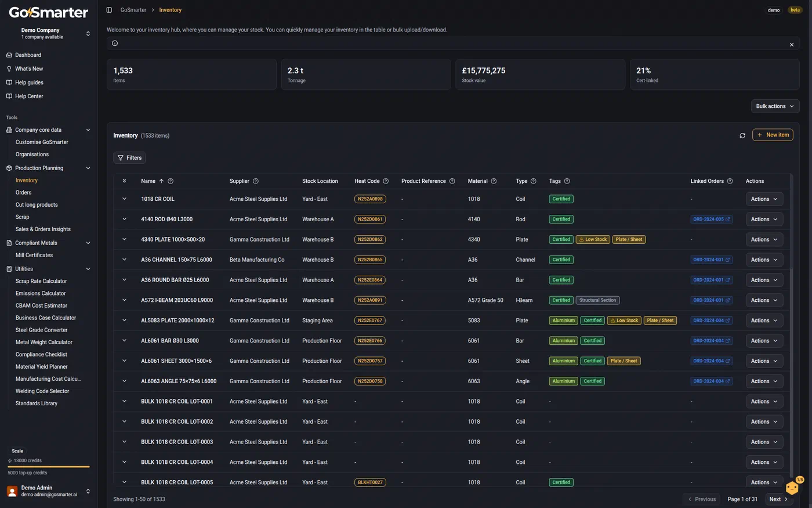
Task: Open the Bulk actions dropdown
Action: (x=775, y=106)
